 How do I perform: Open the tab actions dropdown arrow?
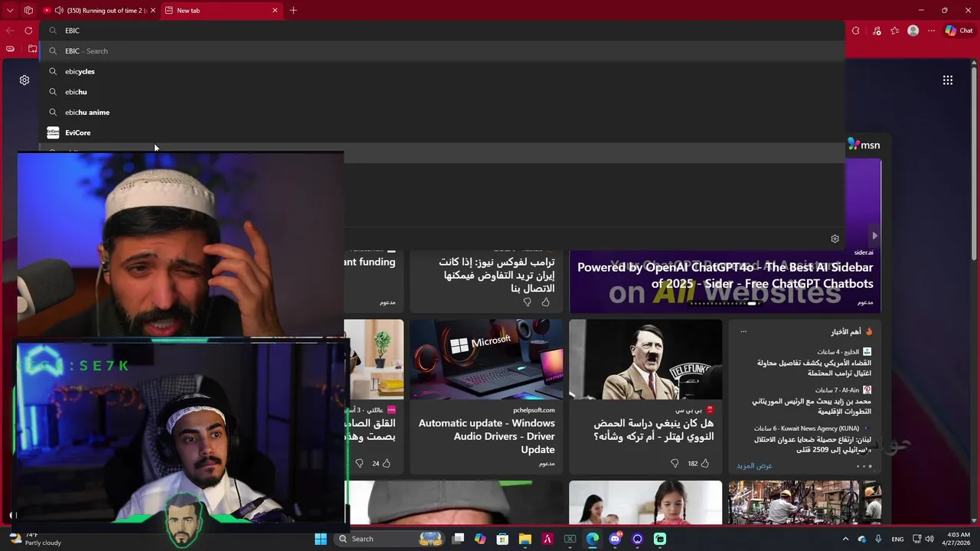(10, 11)
